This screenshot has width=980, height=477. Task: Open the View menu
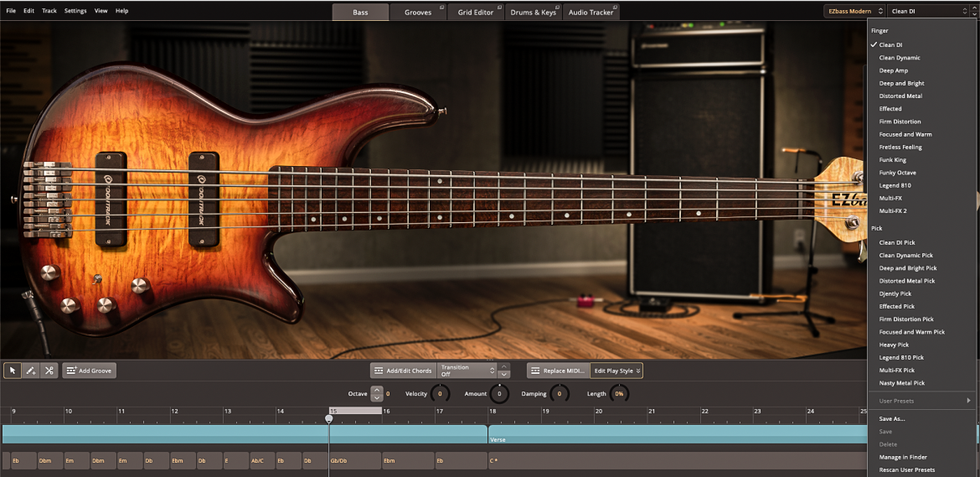(x=101, y=11)
